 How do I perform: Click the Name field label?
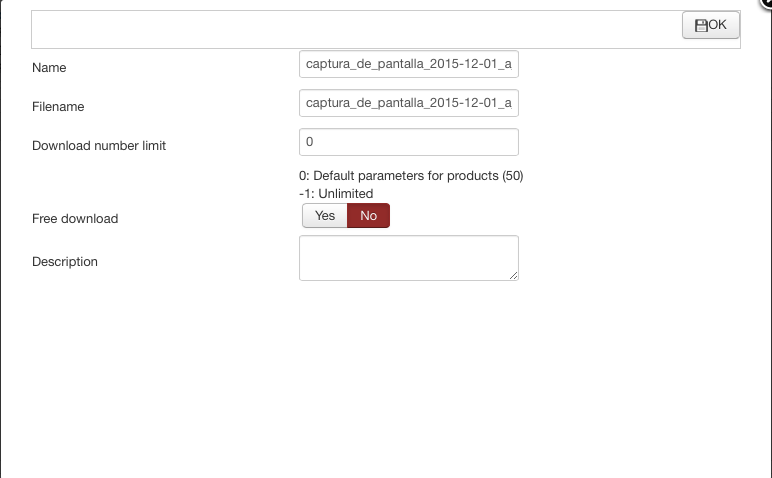coord(49,67)
